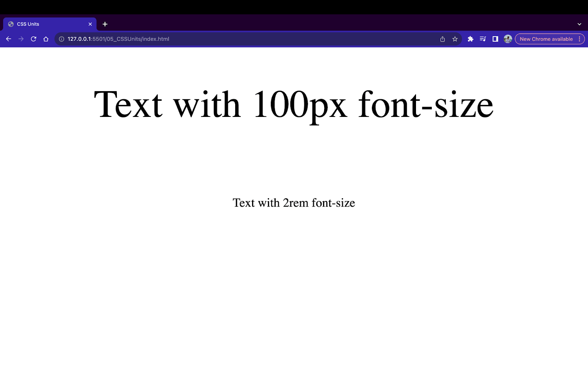Click the back navigation arrow
The image size is (588, 382).
8,39
